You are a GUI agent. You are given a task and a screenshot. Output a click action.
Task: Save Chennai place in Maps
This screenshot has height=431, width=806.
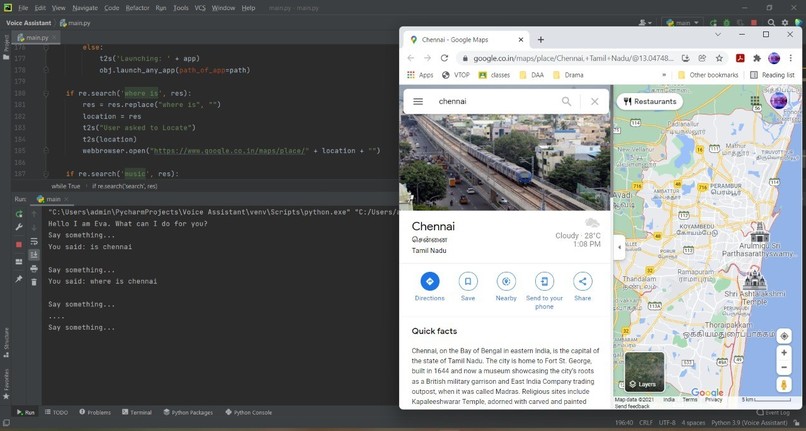[x=468, y=286]
